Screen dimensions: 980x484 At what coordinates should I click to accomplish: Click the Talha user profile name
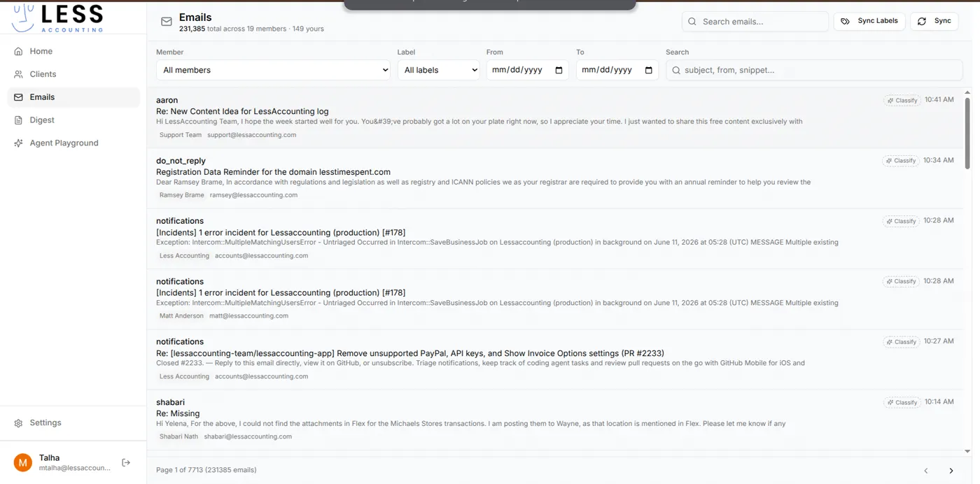pos(49,457)
